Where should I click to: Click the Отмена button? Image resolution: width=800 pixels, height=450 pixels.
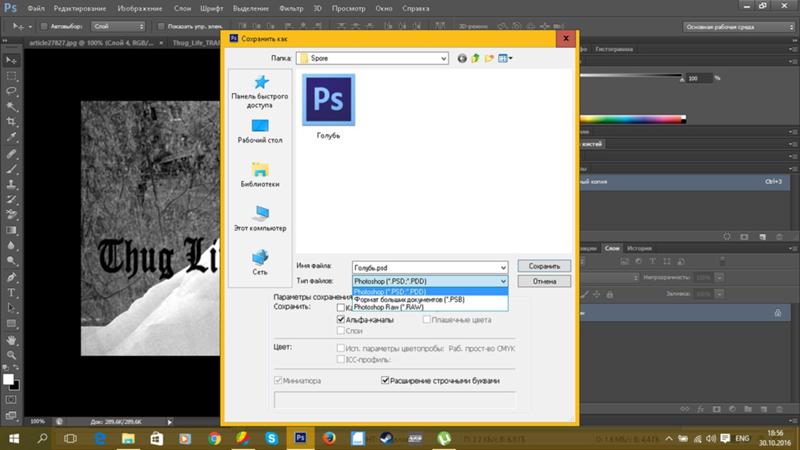point(544,281)
